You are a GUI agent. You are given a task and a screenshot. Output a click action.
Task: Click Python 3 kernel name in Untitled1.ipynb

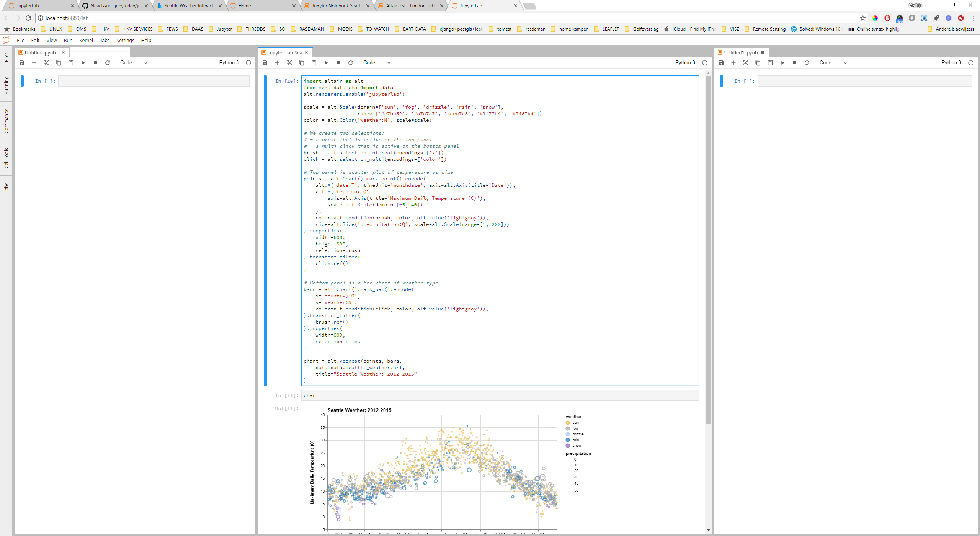coord(951,63)
